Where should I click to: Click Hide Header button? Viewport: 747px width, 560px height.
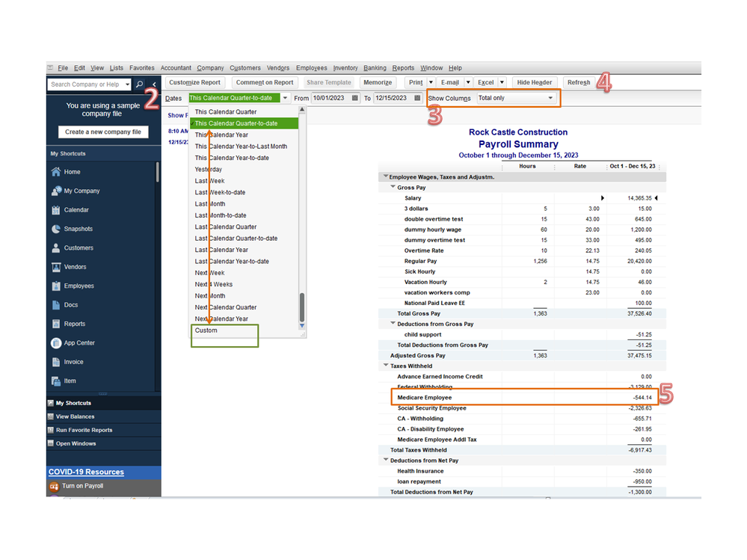(x=534, y=82)
